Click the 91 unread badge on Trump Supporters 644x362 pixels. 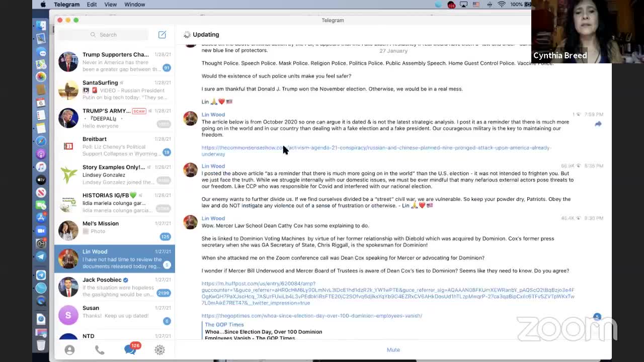point(167,68)
